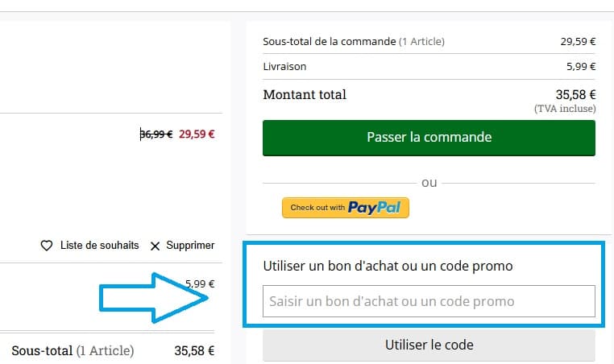This screenshot has height=364, width=614.
Task: Click the PayPal logo checkout button
Action: coord(346,208)
